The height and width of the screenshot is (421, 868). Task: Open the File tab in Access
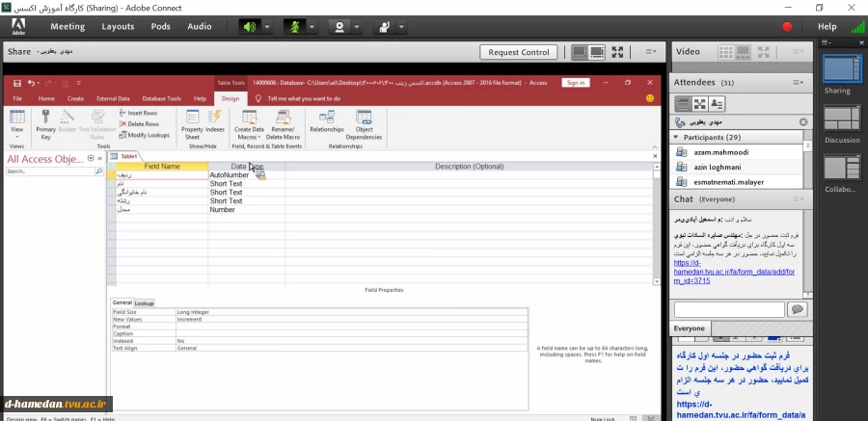coord(17,98)
